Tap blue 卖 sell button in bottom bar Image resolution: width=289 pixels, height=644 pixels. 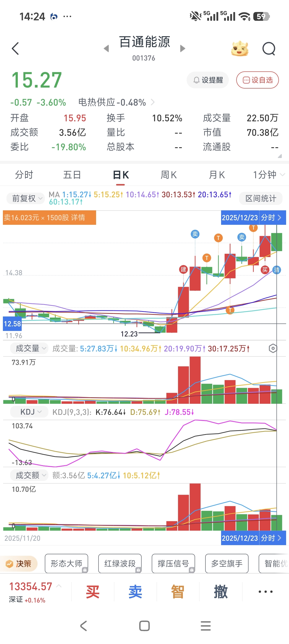(x=135, y=592)
